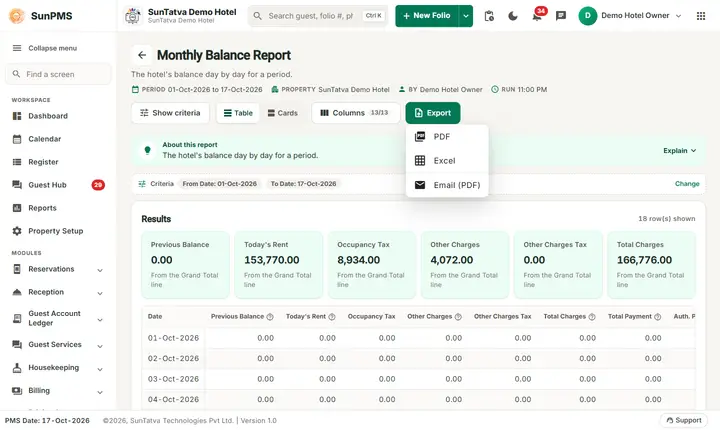This screenshot has height=430, width=720.
Task: Click the global search guest field
Action: point(318,16)
